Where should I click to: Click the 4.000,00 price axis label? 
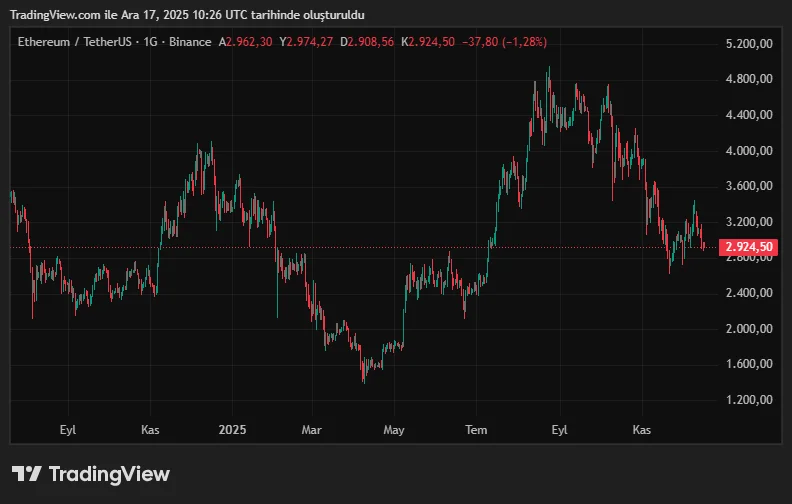749,151
